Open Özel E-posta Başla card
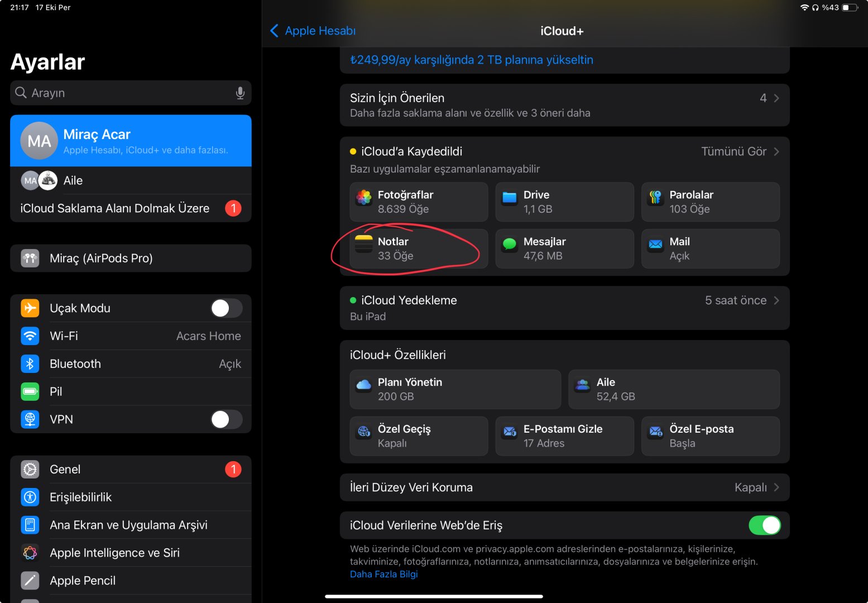This screenshot has width=868, height=603. 710,436
